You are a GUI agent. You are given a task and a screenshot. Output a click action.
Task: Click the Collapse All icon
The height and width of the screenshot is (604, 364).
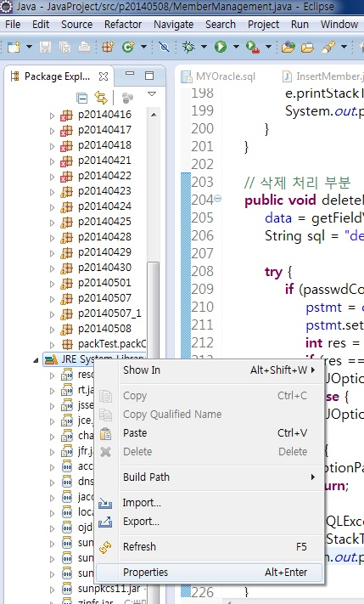(82, 99)
